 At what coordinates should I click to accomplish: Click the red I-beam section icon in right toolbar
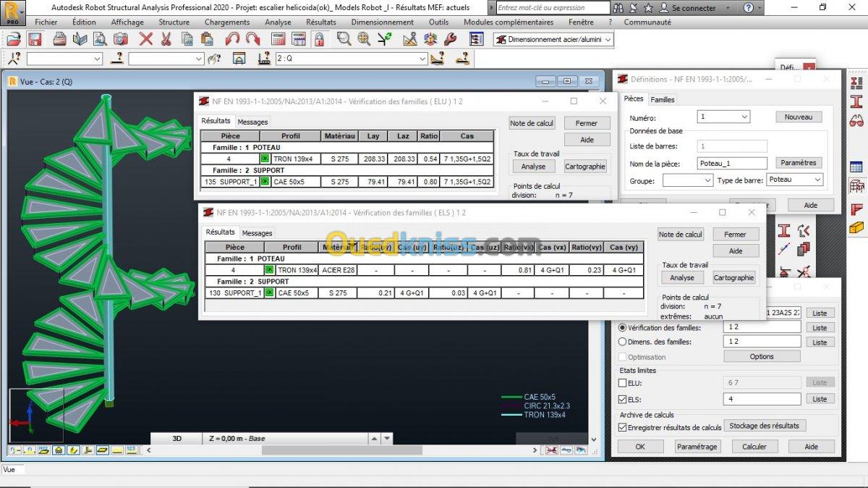[x=856, y=101]
